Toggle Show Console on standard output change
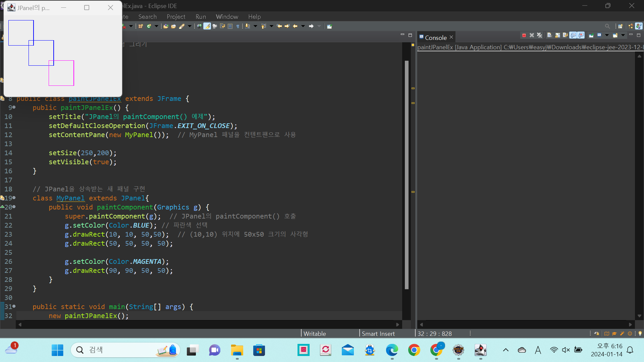Image resolution: width=644 pixels, height=362 pixels. pos(573,35)
